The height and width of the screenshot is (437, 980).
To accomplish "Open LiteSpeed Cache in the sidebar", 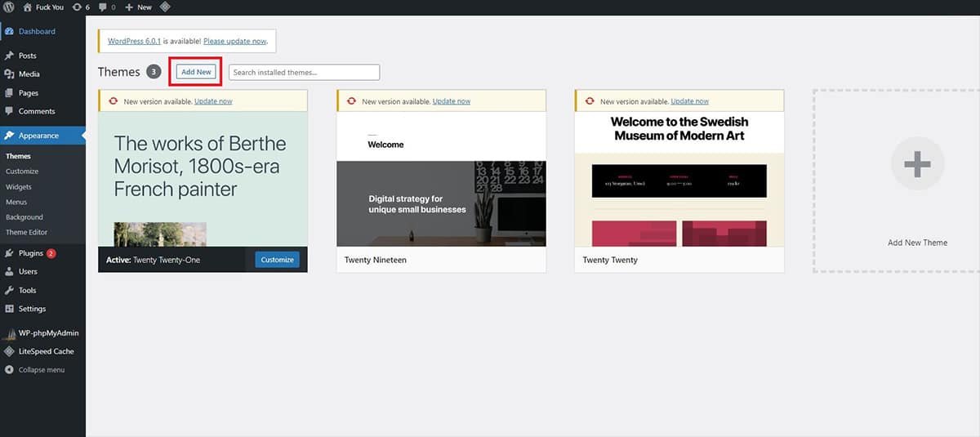I will [46, 351].
